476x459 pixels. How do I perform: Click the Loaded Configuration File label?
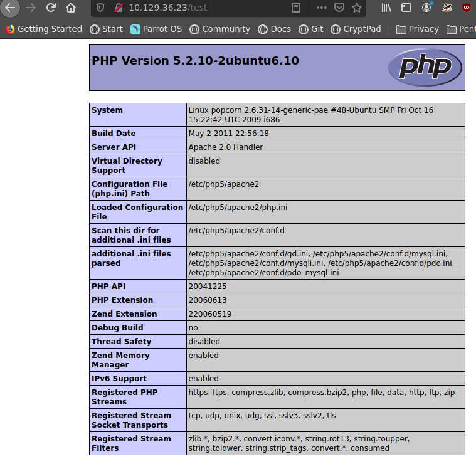[x=137, y=212]
